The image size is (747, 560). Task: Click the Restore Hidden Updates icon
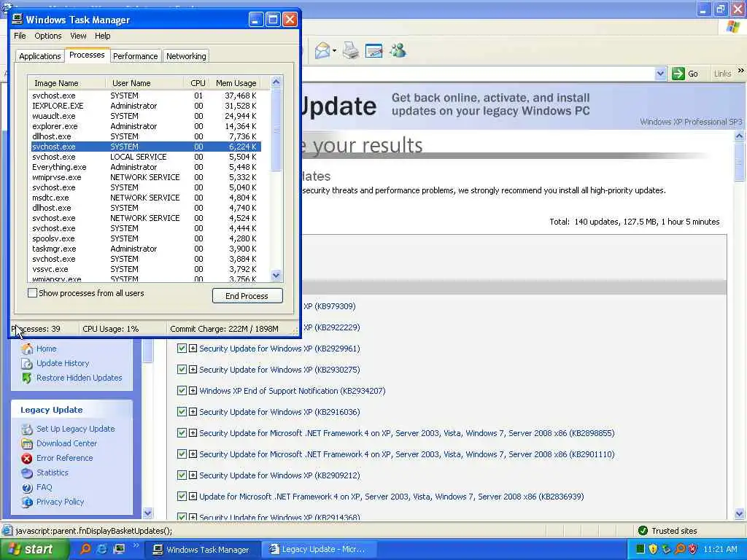pos(27,378)
